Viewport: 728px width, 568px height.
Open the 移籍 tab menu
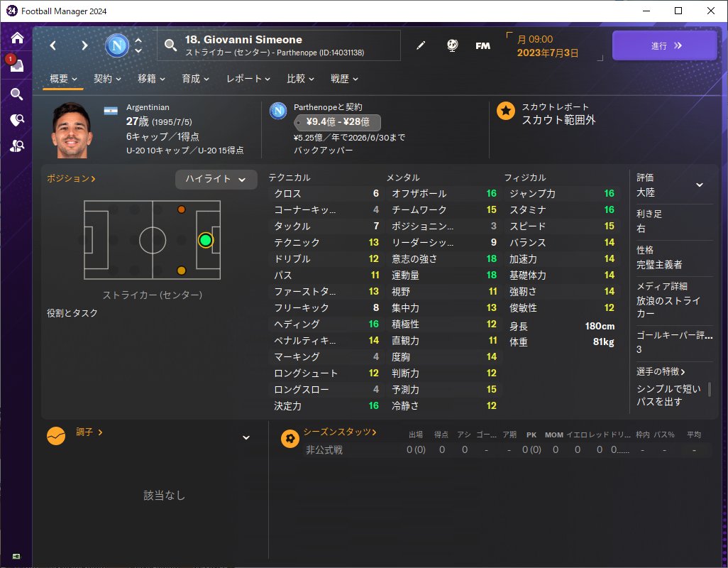pyautogui.click(x=151, y=79)
